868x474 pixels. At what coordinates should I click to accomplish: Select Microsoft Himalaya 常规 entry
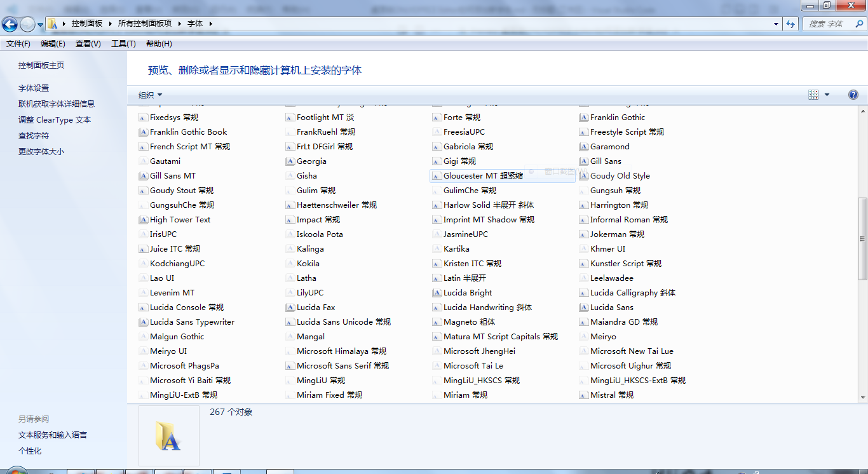coord(341,351)
